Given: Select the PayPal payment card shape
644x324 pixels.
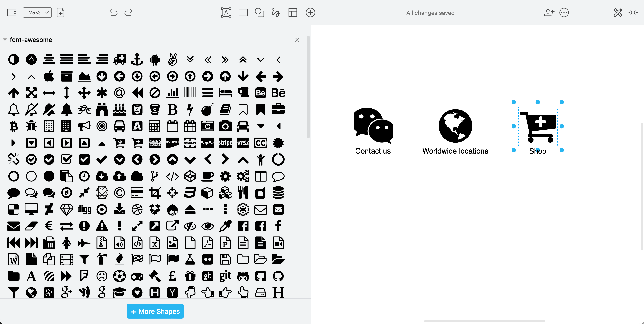Looking at the screenshot, I should click(x=208, y=143).
